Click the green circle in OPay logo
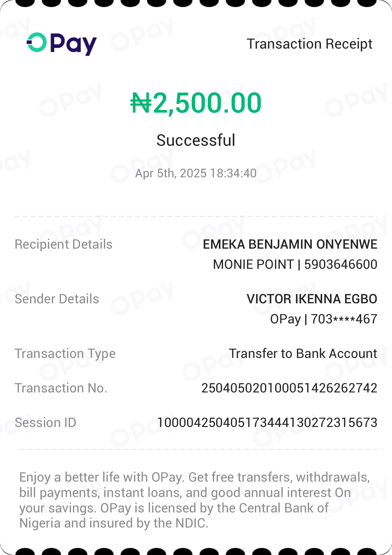This screenshot has height=555, width=392. 37,43
